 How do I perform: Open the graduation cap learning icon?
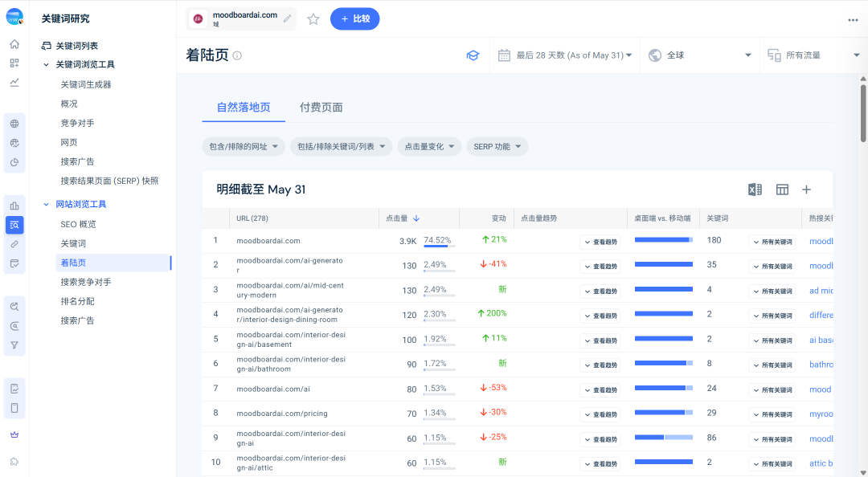click(473, 55)
